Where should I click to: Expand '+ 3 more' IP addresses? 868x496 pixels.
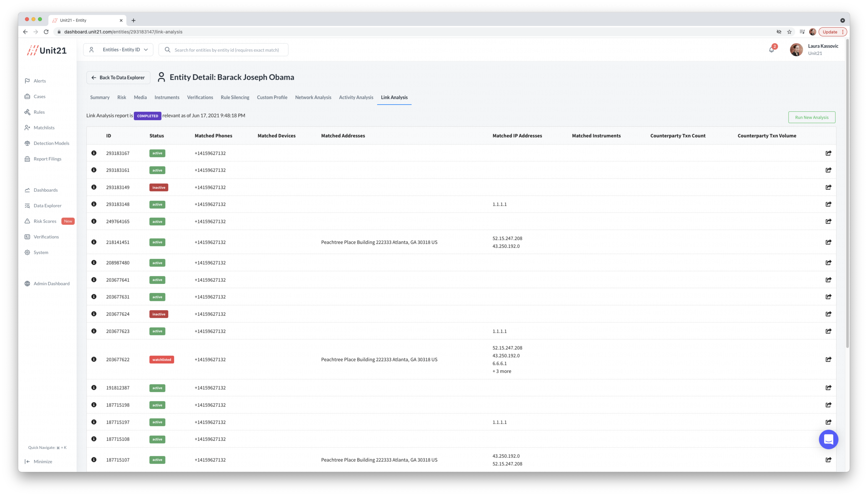(501, 371)
